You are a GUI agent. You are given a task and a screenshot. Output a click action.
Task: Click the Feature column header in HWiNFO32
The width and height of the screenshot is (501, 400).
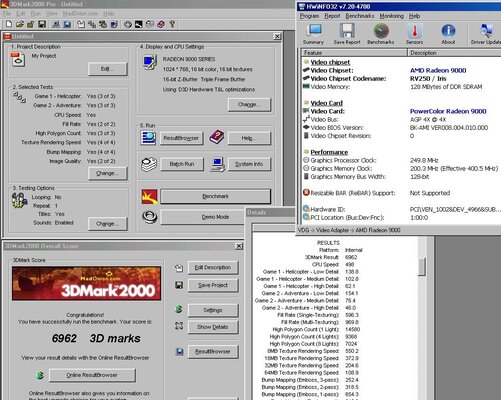click(x=354, y=53)
